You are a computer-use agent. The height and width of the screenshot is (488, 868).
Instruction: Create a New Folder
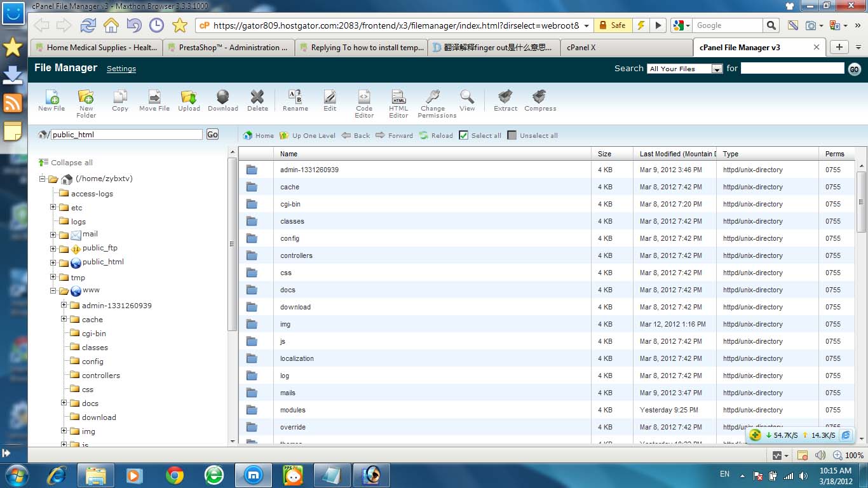pyautogui.click(x=86, y=104)
